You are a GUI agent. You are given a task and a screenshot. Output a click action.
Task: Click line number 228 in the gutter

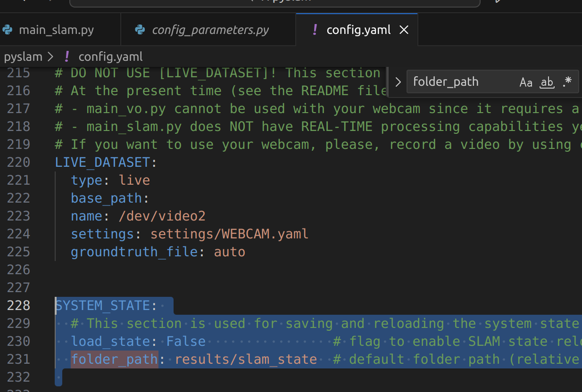18,306
